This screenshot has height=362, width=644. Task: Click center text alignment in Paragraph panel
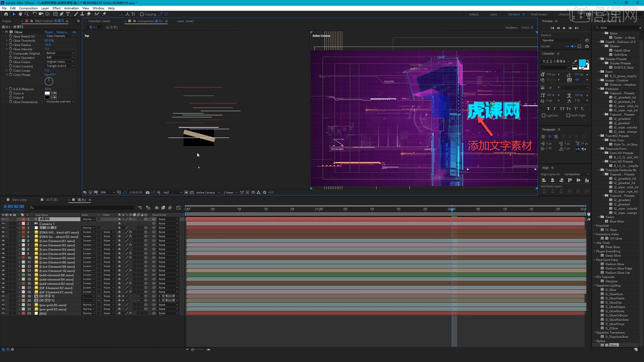(x=549, y=137)
